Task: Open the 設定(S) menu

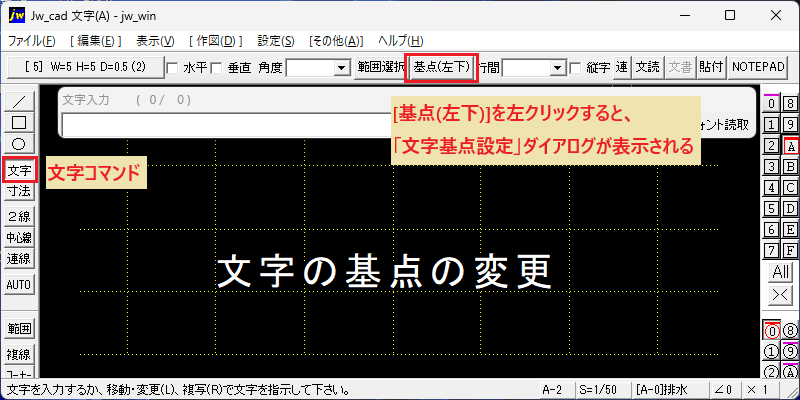Action: pos(276,41)
